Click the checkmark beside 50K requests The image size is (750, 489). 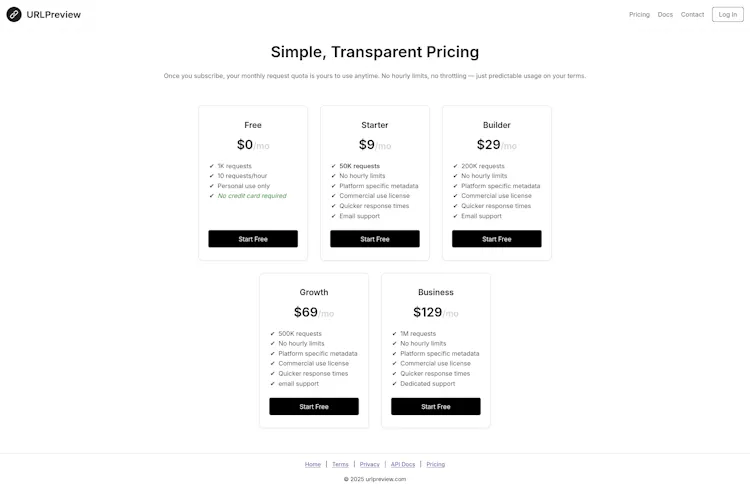[333, 166]
